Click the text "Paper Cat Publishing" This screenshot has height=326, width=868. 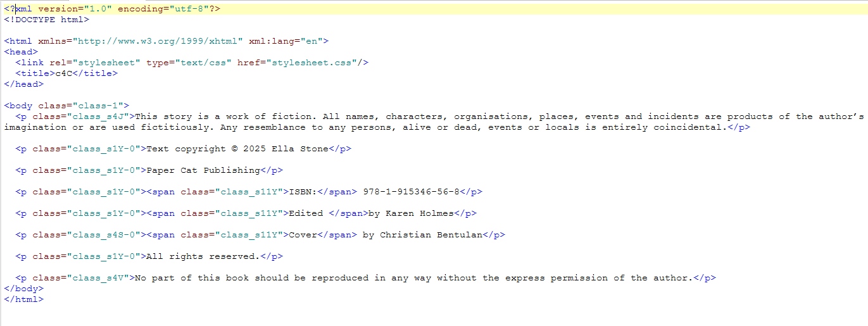[203, 170]
